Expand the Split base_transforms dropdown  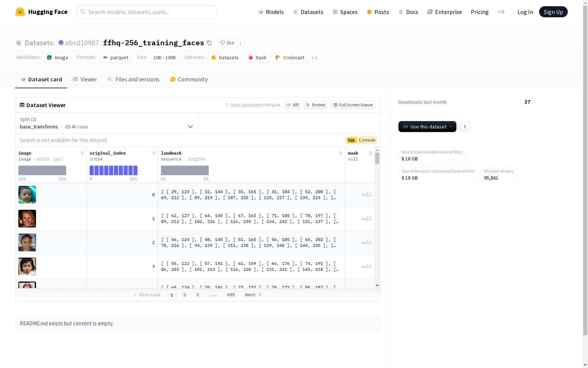[x=106, y=123]
